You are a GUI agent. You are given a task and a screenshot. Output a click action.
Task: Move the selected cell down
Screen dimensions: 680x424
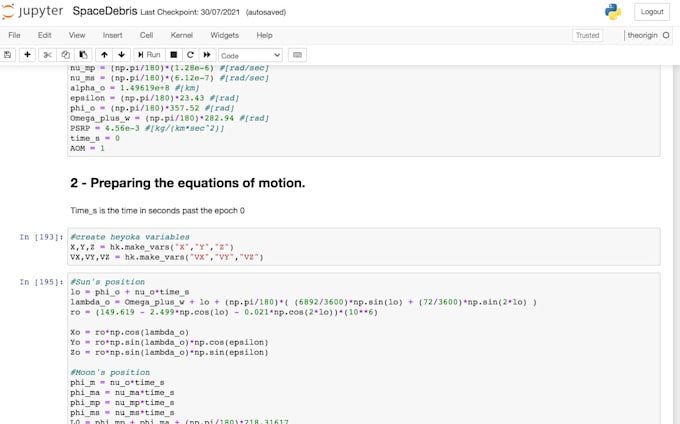[x=122, y=55]
